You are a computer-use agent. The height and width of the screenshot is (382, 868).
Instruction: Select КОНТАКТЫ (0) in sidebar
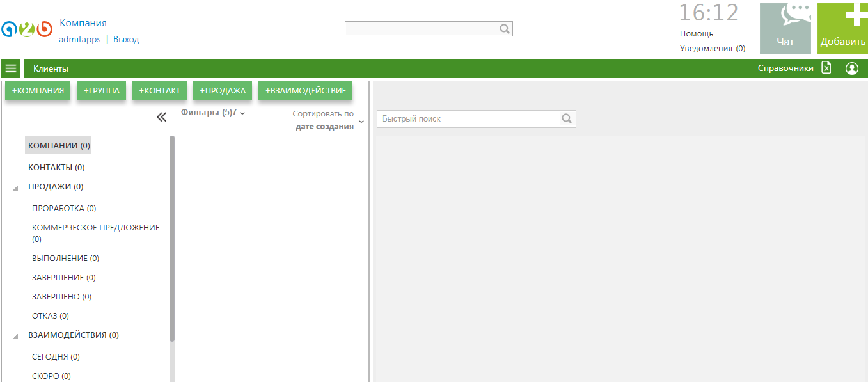click(x=56, y=168)
